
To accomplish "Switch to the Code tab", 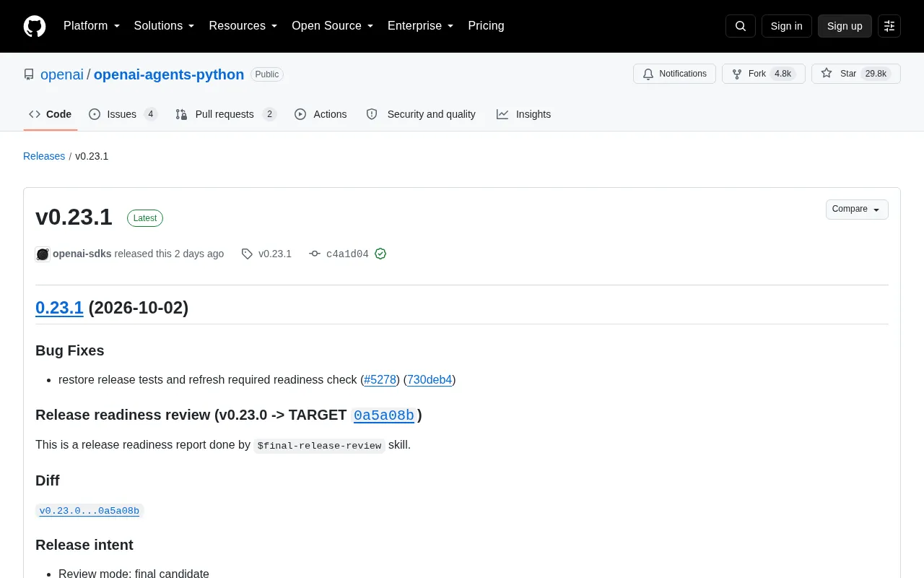I will (51, 114).
